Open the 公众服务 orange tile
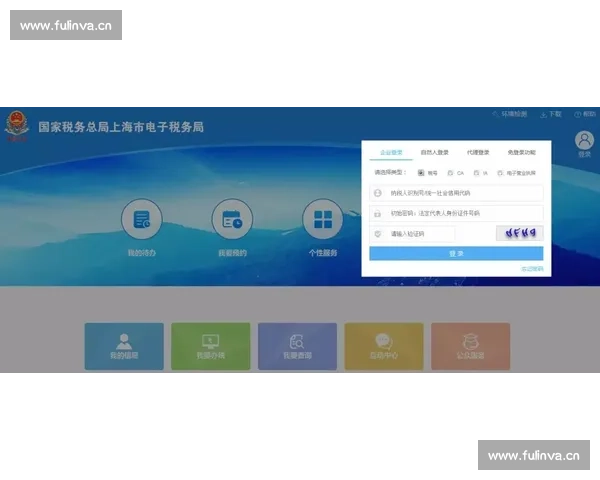This screenshot has width=600, height=480. tap(470, 346)
